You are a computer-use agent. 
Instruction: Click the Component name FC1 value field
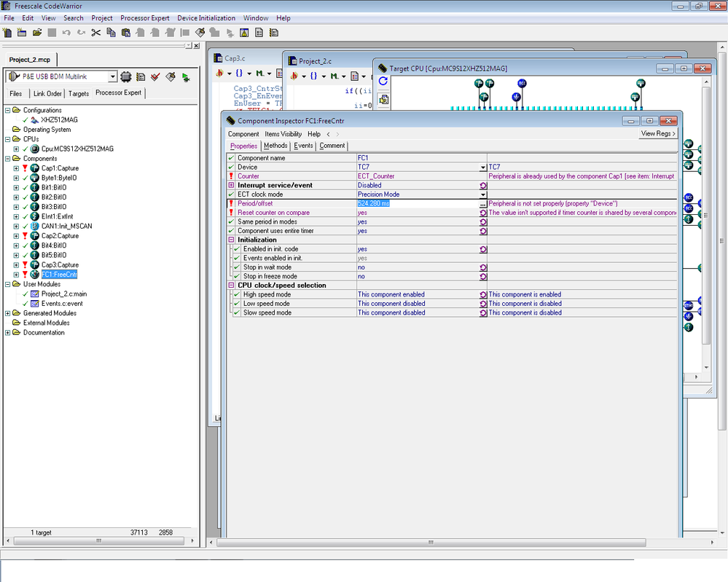[x=422, y=158]
